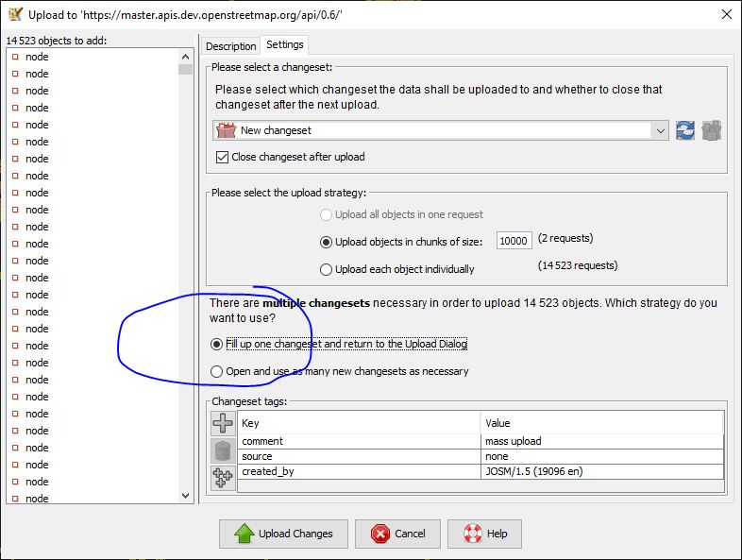Choose Open and use as many changesets

pyautogui.click(x=217, y=371)
